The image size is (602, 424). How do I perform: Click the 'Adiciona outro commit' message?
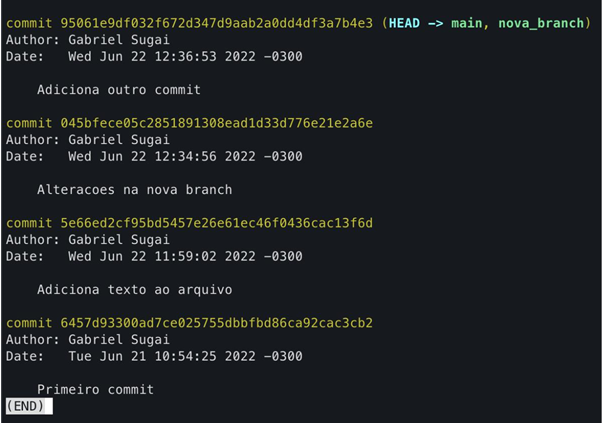(119, 90)
